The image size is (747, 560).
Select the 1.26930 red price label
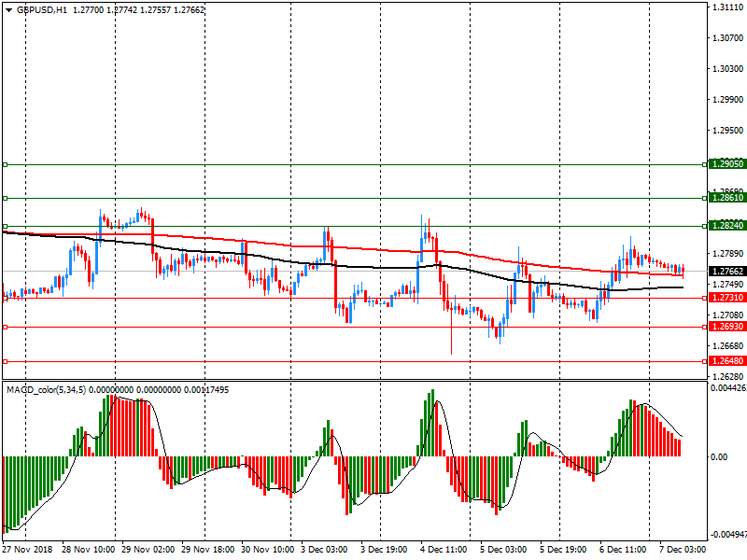(x=727, y=327)
